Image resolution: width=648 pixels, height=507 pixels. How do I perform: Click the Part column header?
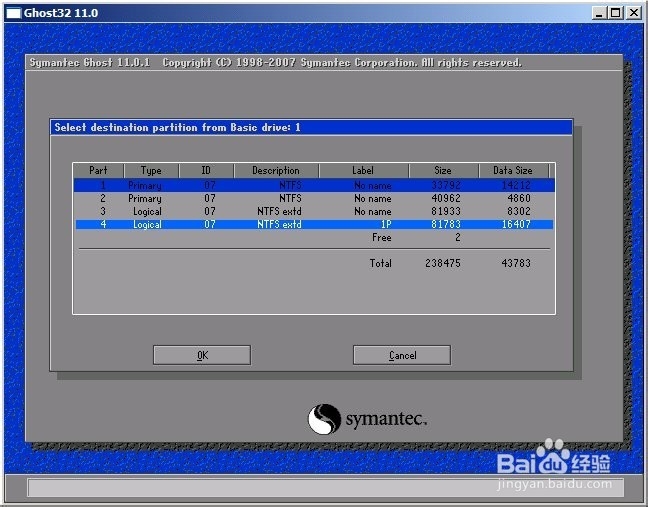[98, 171]
